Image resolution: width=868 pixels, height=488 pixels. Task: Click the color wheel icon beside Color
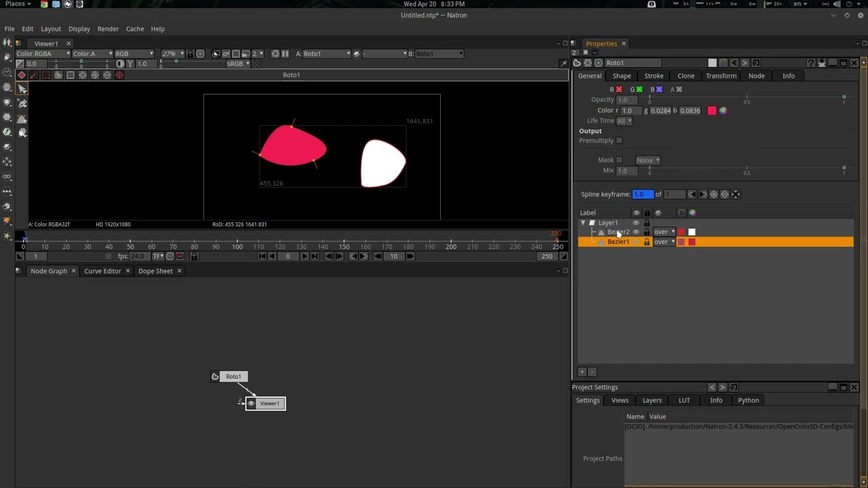coord(723,110)
